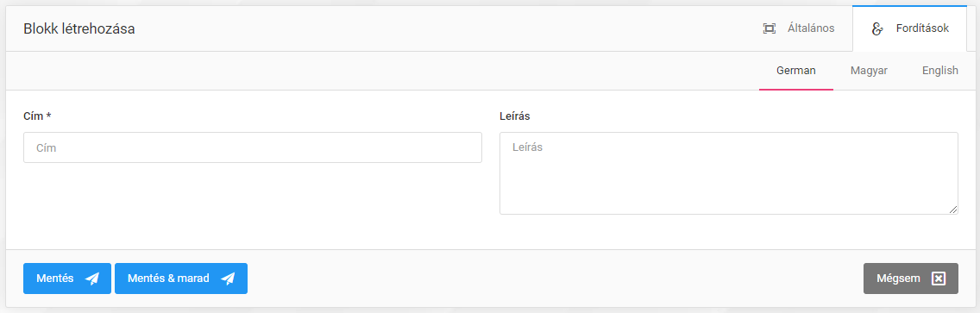Click the Leírás textarea resize handle
The height and width of the screenshot is (313, 980).
coord(953,210)
